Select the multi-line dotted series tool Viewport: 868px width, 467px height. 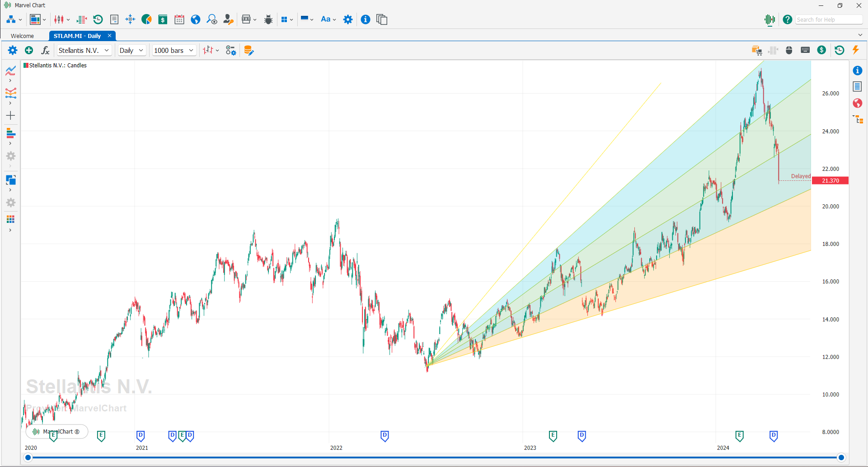tap(11, 93)
